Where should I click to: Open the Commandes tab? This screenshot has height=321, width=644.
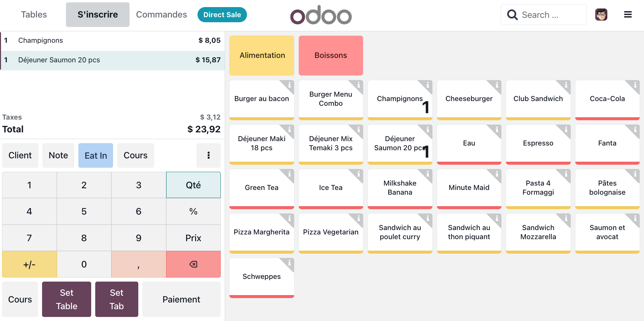(x=161, y=15)
